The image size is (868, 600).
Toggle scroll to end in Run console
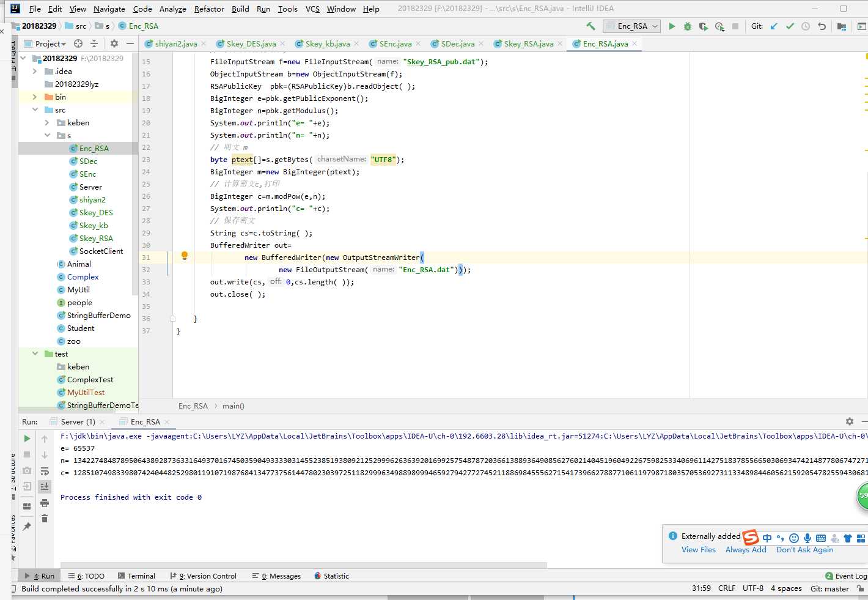point(45,487)
